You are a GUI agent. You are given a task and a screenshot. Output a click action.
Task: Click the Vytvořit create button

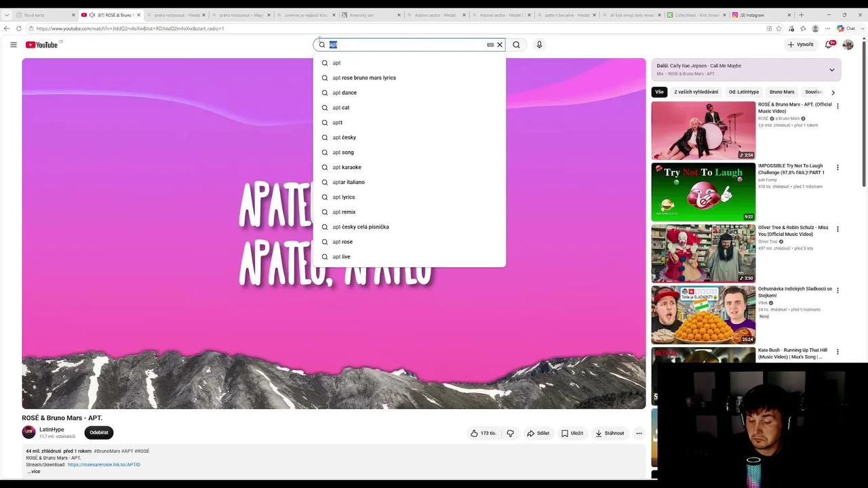pyautogui.click(x=800, y=45)
